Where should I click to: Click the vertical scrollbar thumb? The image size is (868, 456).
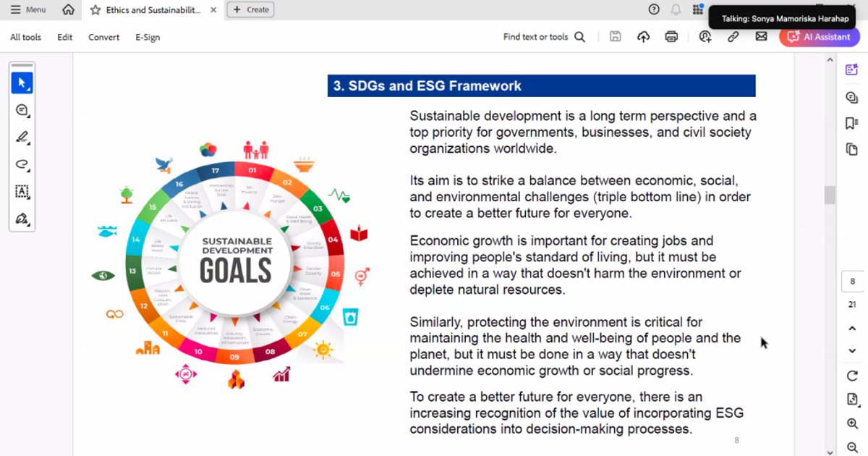pos(830,195)
